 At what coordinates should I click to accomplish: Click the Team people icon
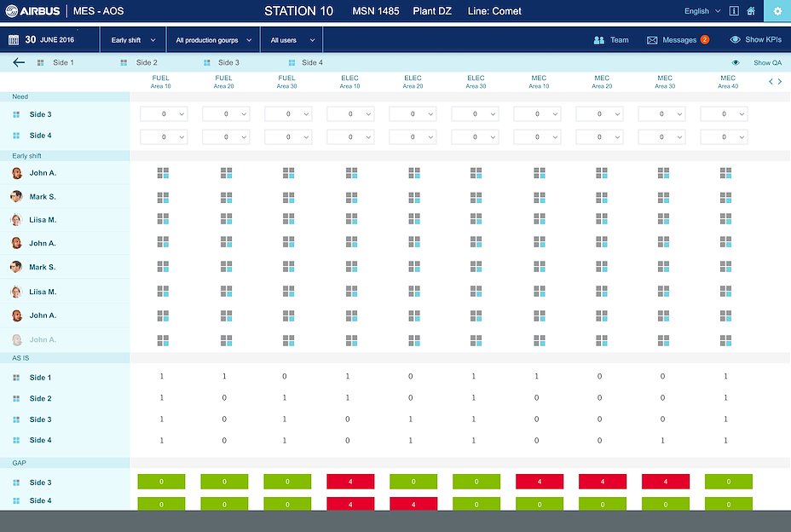point(599,40)
